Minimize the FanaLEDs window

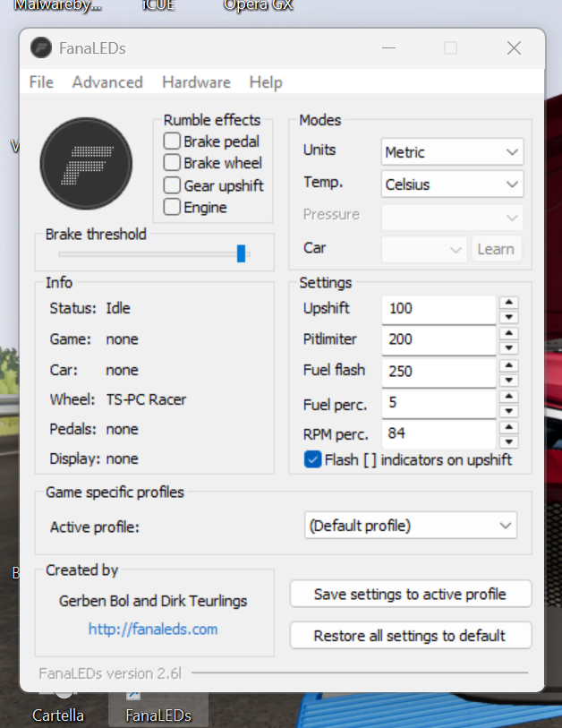pyautogui.click(x=388, y=47)
